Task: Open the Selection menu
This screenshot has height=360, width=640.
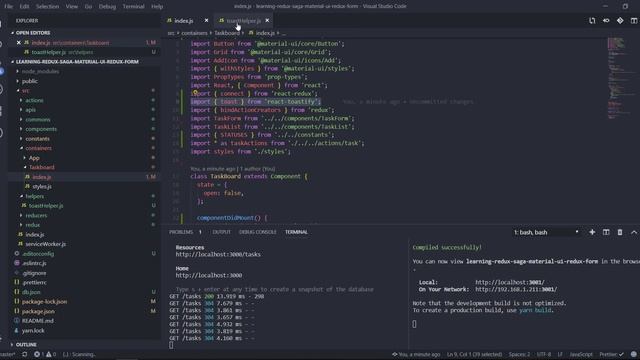Action: [x=47, y=6]
